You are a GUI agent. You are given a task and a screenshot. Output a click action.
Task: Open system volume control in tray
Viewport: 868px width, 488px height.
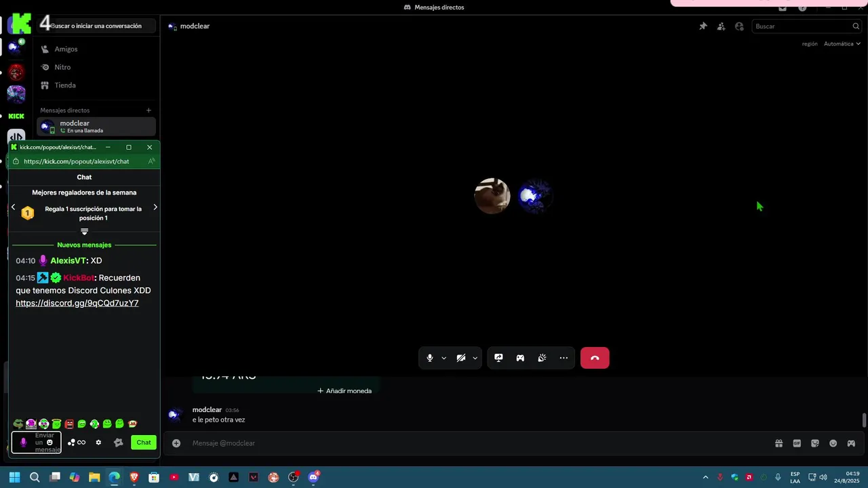(x=823, y=477)
